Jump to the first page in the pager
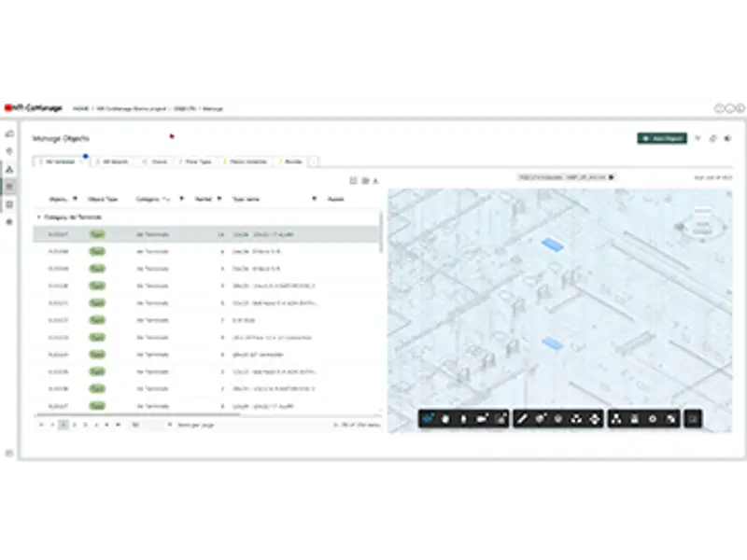This screenshot has height=560, width=747. [41, 425]
